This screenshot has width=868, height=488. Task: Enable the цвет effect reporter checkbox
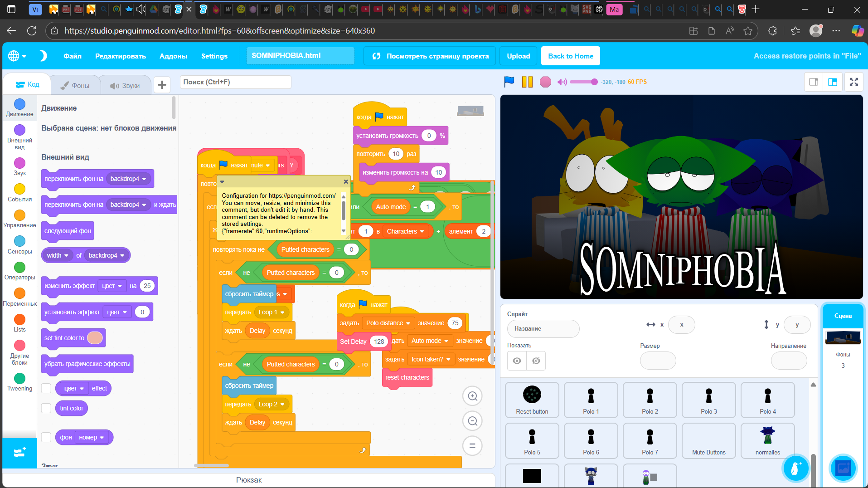46,388
